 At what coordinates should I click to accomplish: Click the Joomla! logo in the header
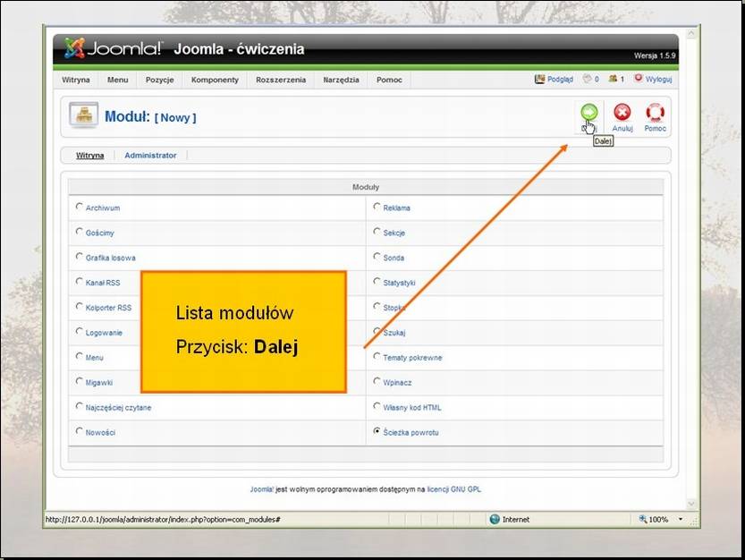113,48
